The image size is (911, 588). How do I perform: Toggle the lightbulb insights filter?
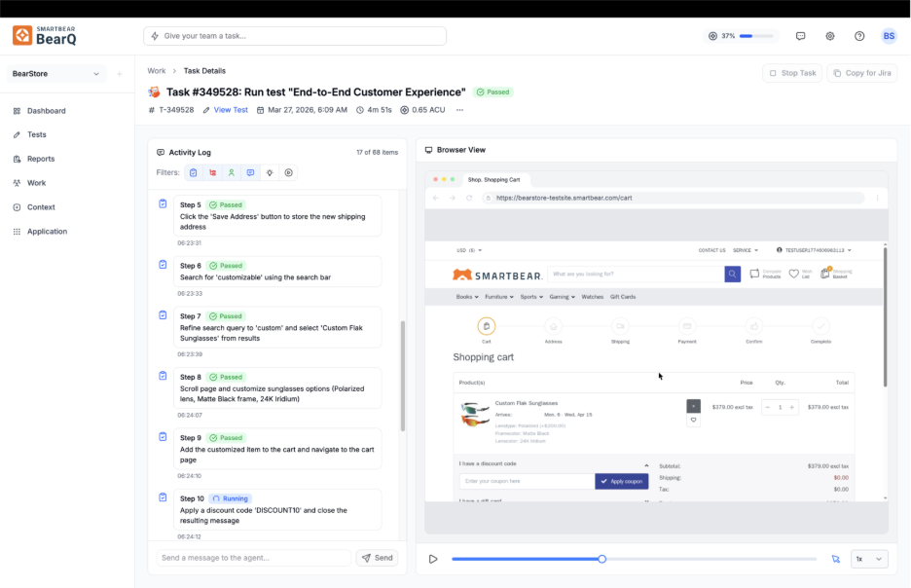pos(270,172)
